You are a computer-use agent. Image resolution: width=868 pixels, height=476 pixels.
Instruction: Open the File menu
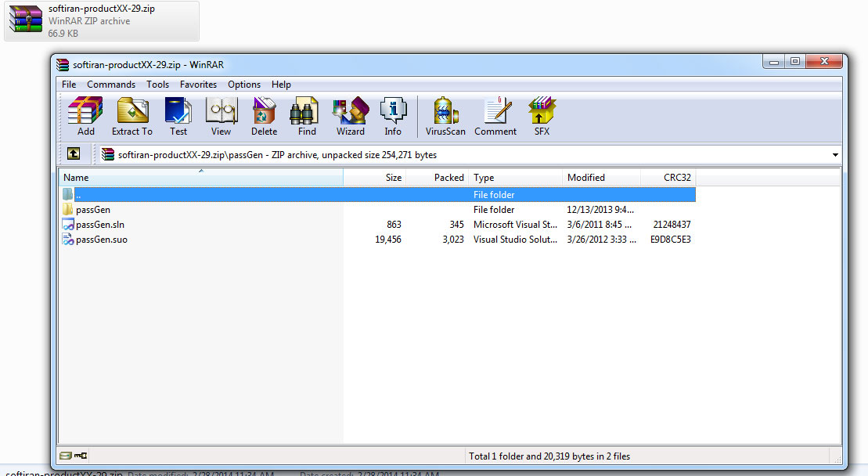click(69, 84)
